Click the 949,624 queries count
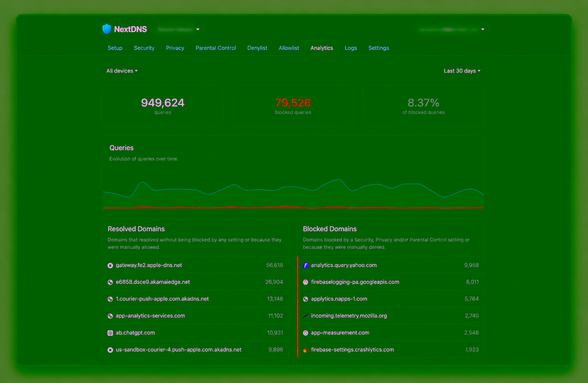The width and height of the screenshot is (588, 383). 163,103
